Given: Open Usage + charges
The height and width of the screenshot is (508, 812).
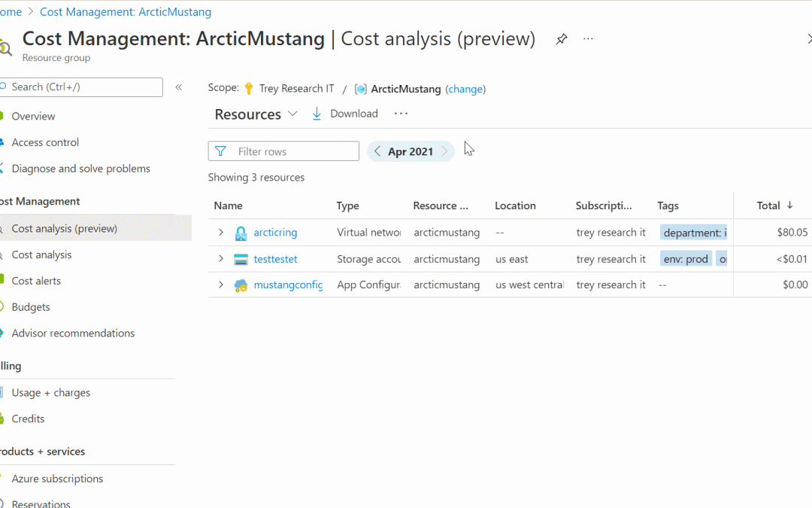Looking at the screenshot, I should (51, 392).
